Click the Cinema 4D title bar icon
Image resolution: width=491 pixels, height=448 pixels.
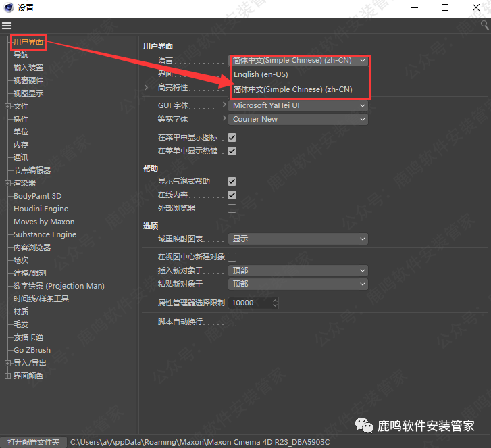click(9, 8)
